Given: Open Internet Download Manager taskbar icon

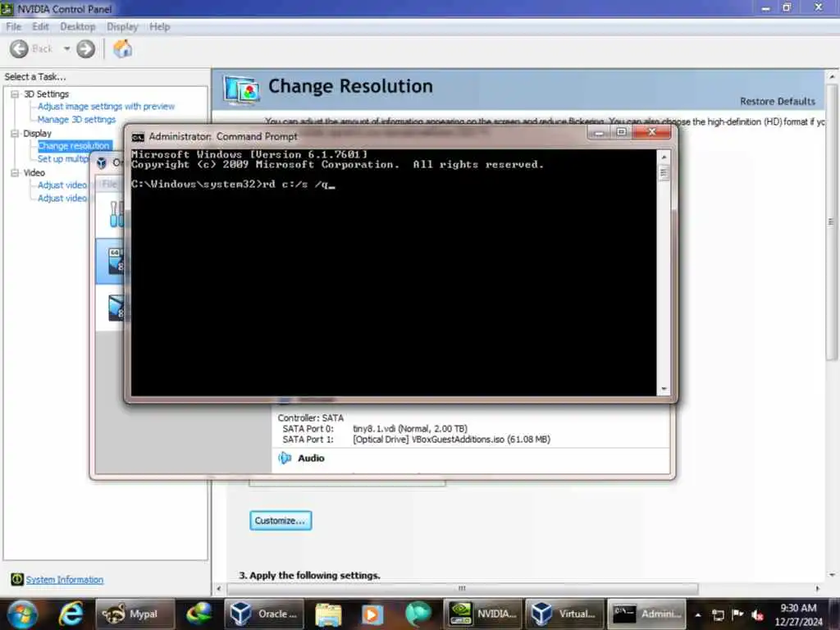Looking at the screenshot, I should (199, 614).
